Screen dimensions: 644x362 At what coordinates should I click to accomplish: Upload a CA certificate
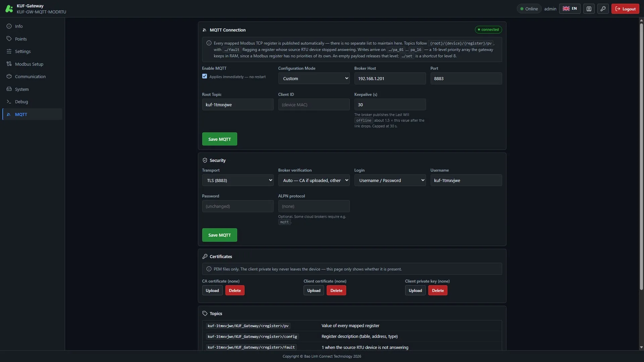click(x=212, y=290)
